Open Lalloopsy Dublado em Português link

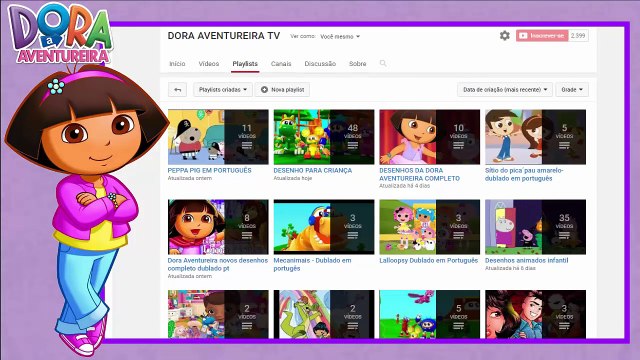(x=429, y=260)
